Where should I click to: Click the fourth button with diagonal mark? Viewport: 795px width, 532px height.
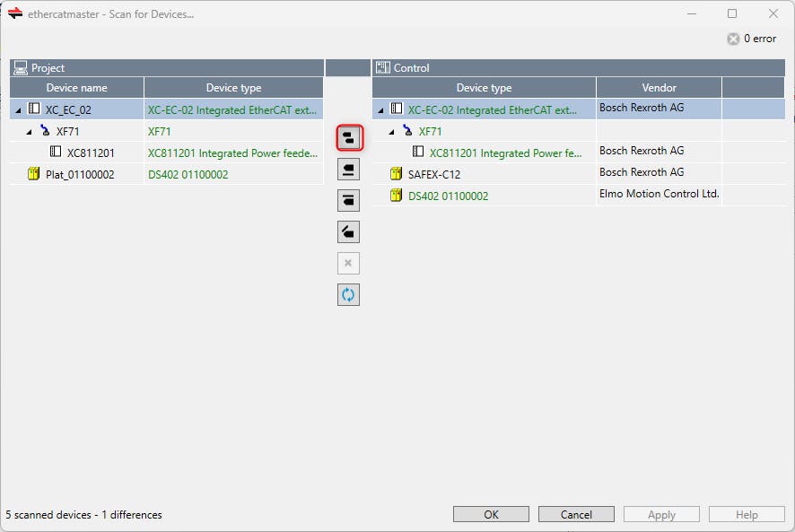348,231
